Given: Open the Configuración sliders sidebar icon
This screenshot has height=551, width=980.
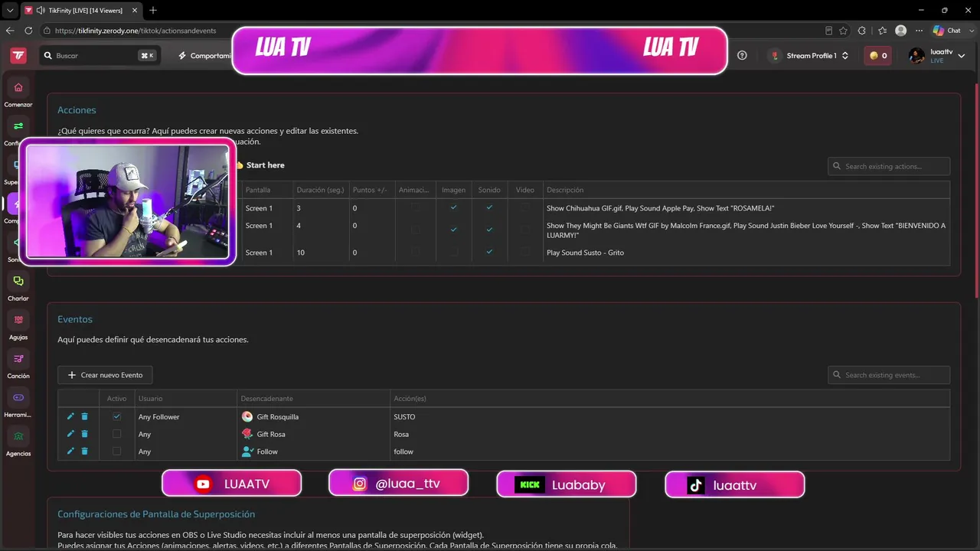Looking at the screenshot, I should pyautogui.click(x=18, y=126).
